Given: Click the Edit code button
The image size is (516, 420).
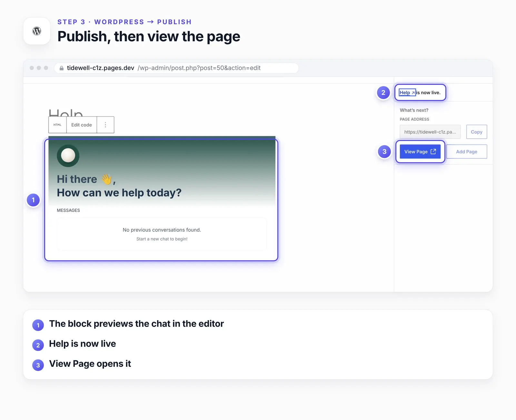Looking at the screenshot, I should pos(82,125).
